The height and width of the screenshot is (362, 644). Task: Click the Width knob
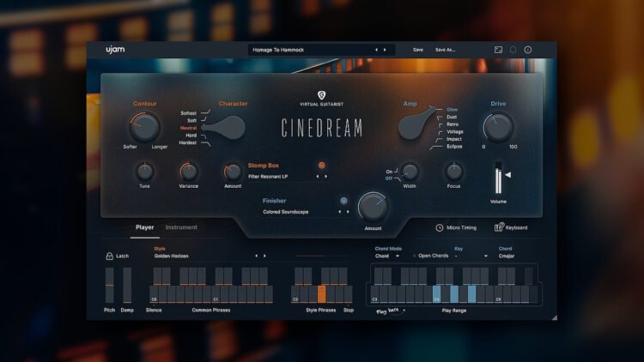tap(410, 172)
